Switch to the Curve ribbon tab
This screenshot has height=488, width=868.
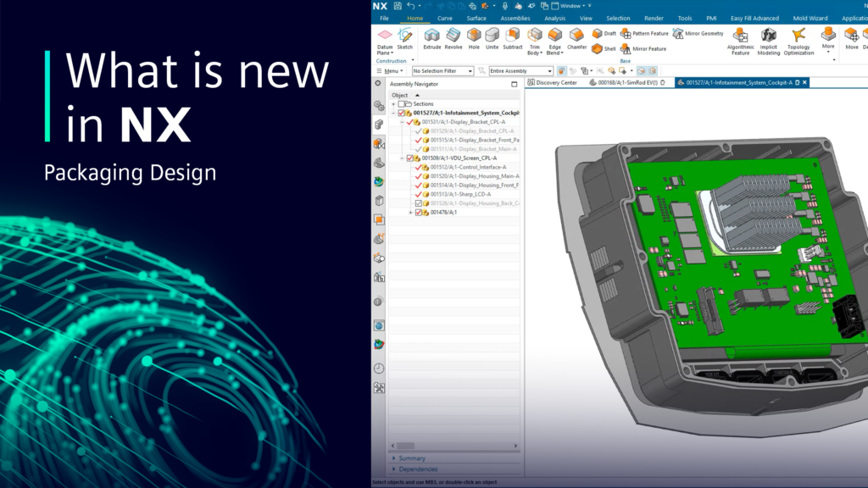[445, 18]
